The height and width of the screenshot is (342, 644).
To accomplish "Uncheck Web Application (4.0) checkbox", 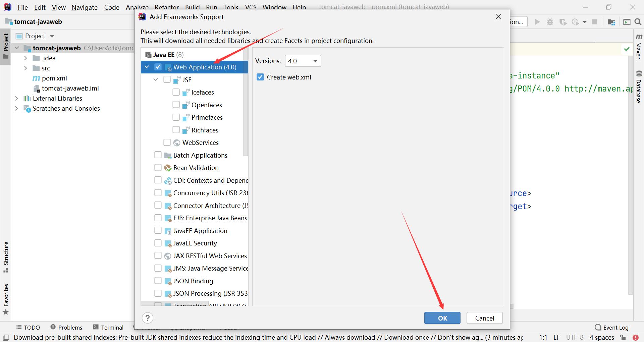I will click(x=158, y=67).
